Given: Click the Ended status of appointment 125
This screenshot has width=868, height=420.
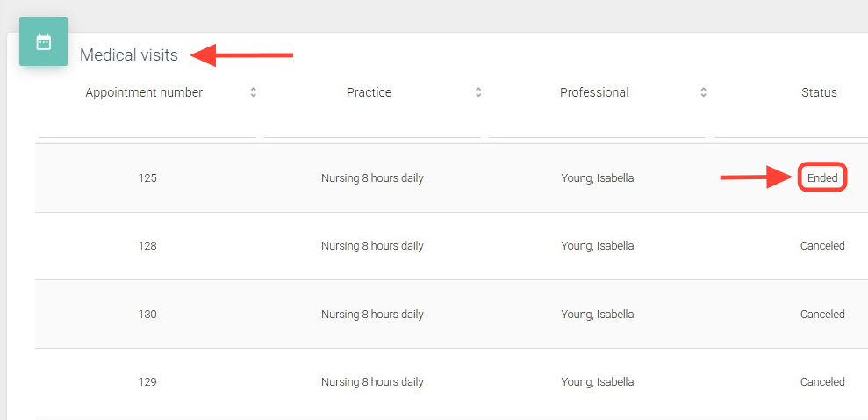Looking at the screenshot, I should tap(822, 178).
